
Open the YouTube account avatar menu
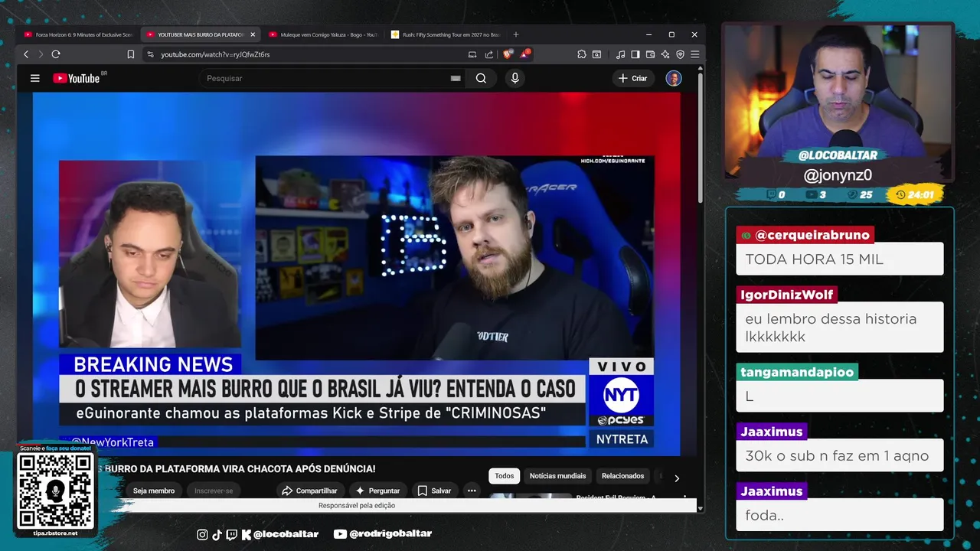click(674, 78)
